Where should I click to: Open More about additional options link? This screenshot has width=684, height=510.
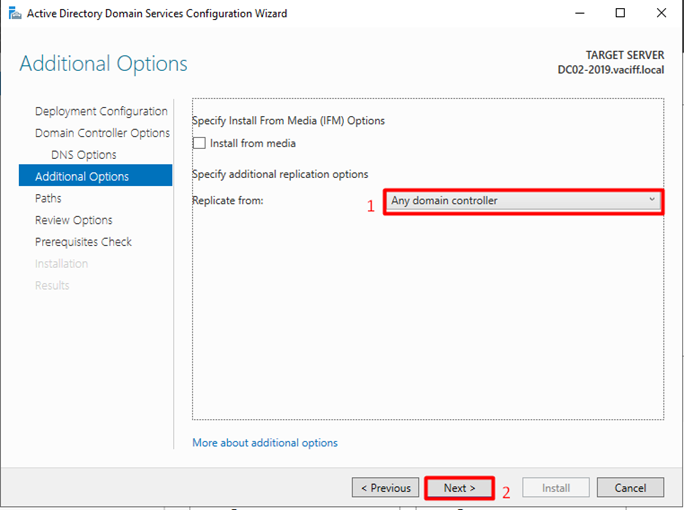[x=265, y=442]
